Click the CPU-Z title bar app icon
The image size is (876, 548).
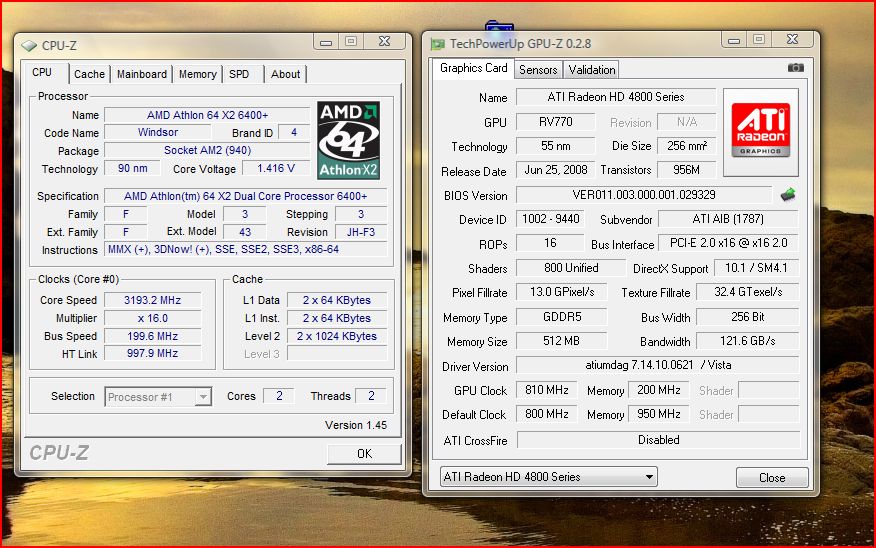pyautogui.click(x=28, y=46)
